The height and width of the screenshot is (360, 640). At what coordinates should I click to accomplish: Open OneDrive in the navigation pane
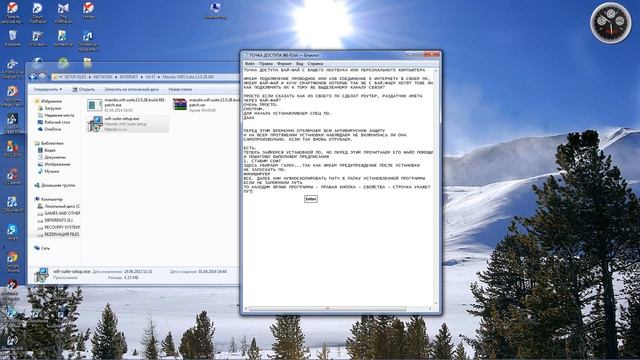click(49, 129)
